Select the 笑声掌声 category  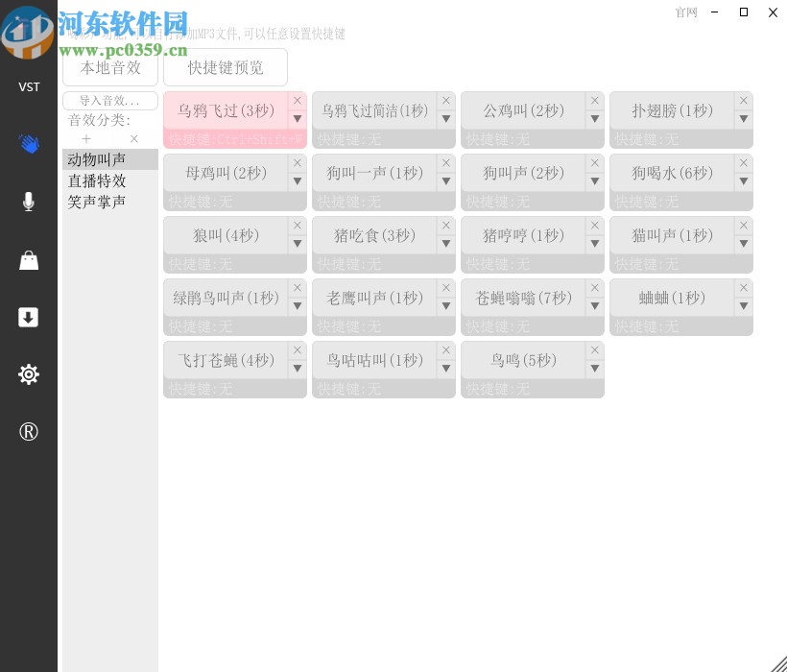(x=98, y=201)
